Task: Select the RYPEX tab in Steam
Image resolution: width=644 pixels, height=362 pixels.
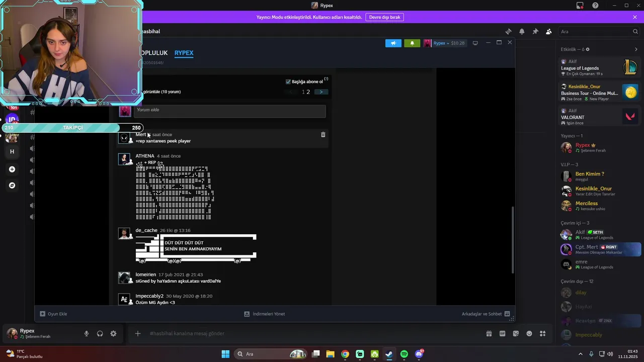Action: click(184, 53)
